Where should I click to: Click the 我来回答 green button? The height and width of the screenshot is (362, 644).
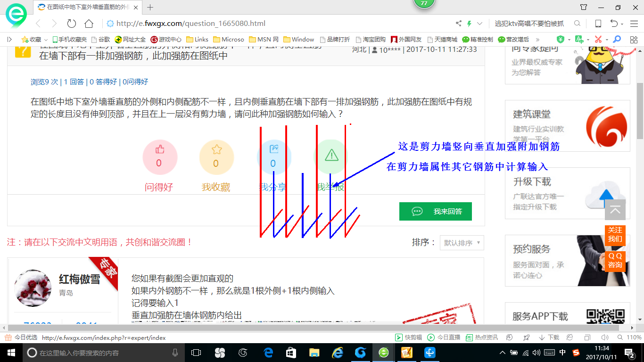[436, 212]
